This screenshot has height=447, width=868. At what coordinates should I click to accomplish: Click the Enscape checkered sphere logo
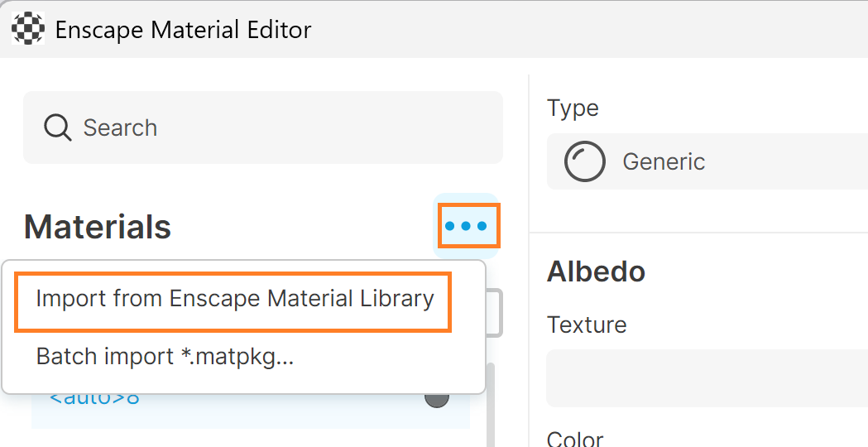coord(28,29)
